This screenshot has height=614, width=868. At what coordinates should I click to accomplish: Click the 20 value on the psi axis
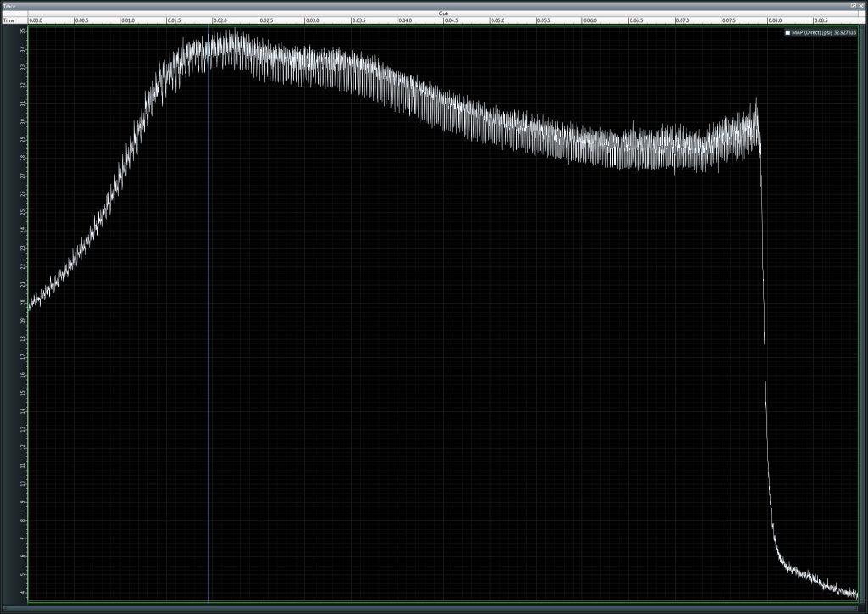[23, 302]
